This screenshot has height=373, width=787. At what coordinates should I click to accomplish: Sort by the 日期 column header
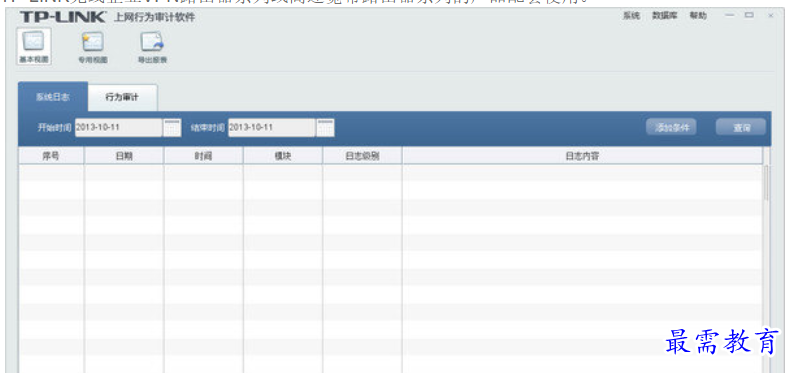click(x=124, y=156)
